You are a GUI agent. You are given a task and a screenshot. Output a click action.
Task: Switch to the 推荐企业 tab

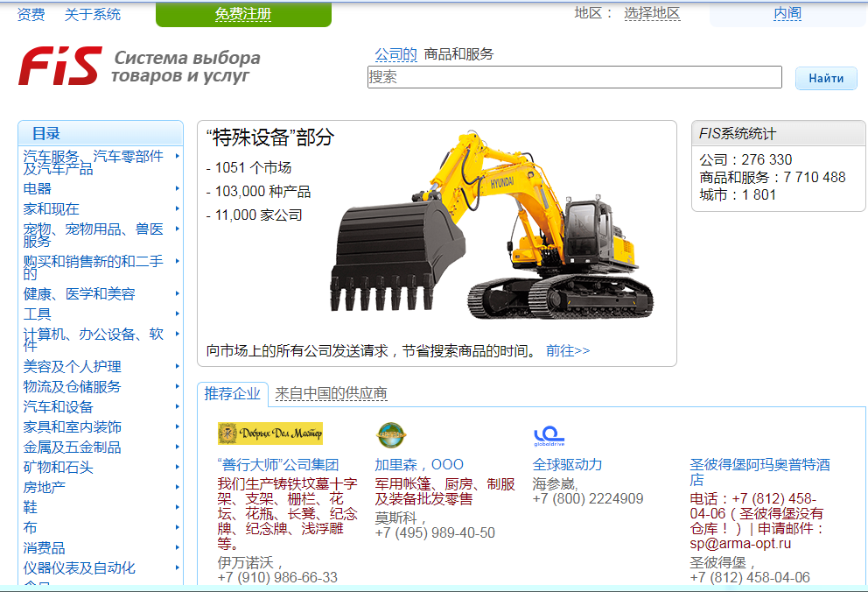[x=232, y=394]
